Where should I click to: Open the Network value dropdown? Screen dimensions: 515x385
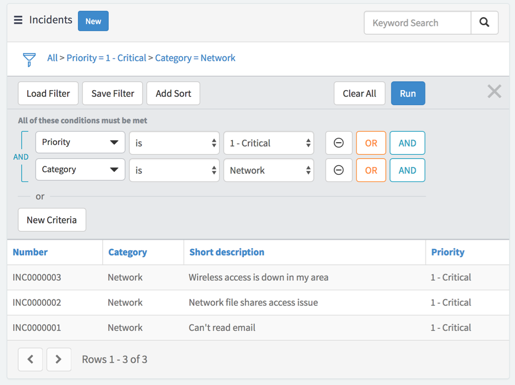[x=269, y=170]
